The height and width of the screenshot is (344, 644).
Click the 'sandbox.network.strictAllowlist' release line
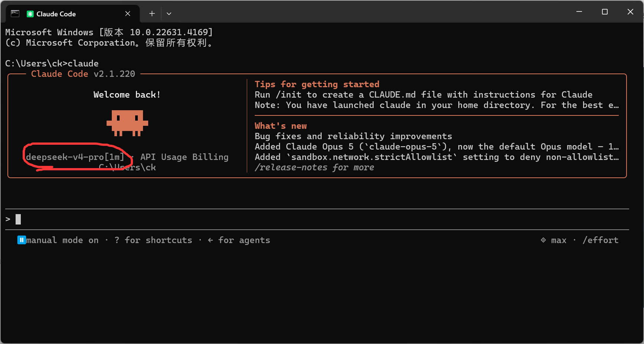pyautogui.click(x=437, y=157)
